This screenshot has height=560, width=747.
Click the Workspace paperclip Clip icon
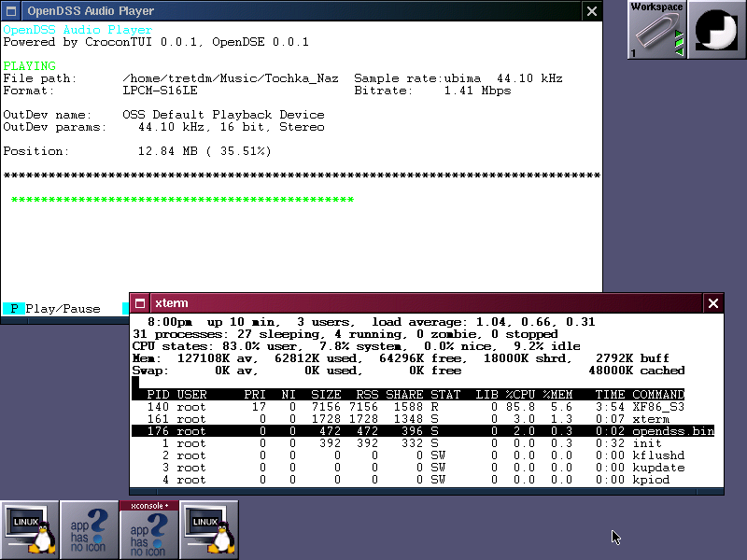point(656,30)
